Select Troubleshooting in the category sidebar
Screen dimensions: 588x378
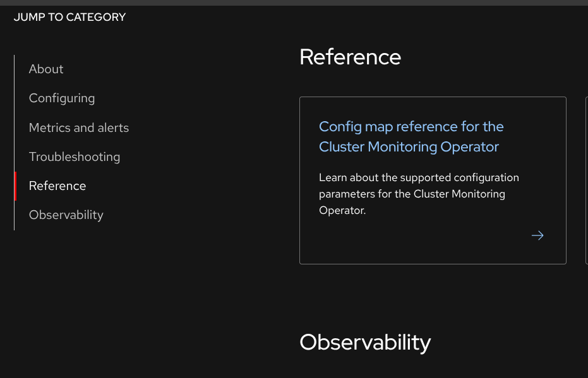(75, 157)
